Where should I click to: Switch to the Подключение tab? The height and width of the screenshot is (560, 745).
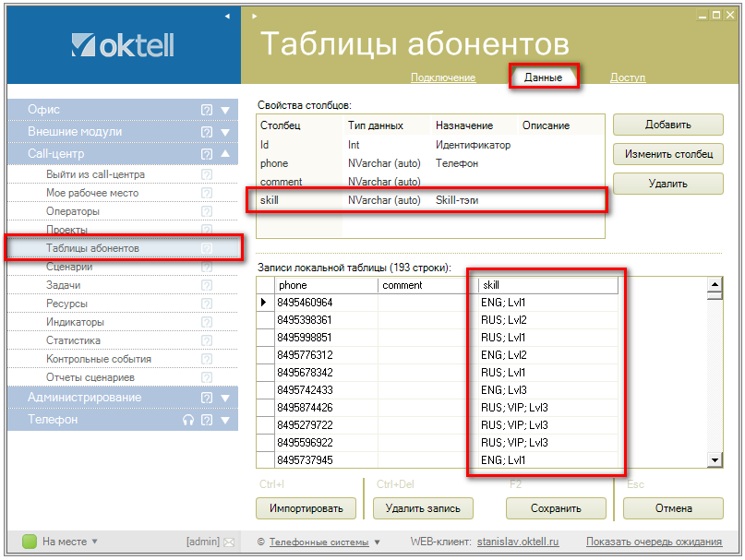tap(443, 77)
